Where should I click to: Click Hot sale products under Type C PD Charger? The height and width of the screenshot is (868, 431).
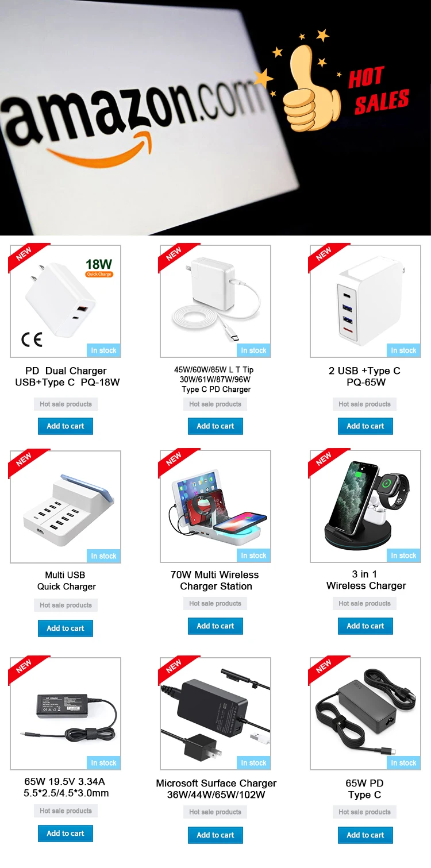coord(215,404)
